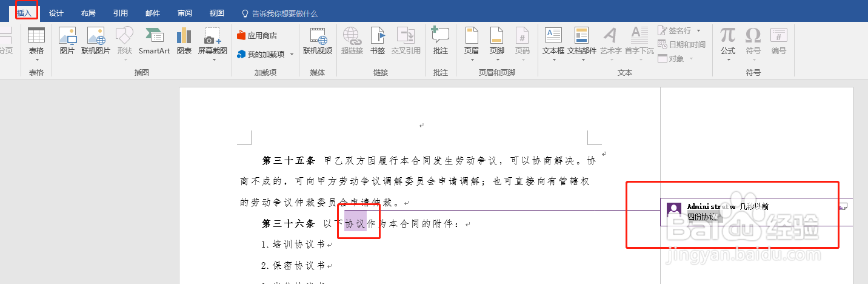
Task: Open the 文档部件 quick parts dropdown
Action: (x=582, y=59)
